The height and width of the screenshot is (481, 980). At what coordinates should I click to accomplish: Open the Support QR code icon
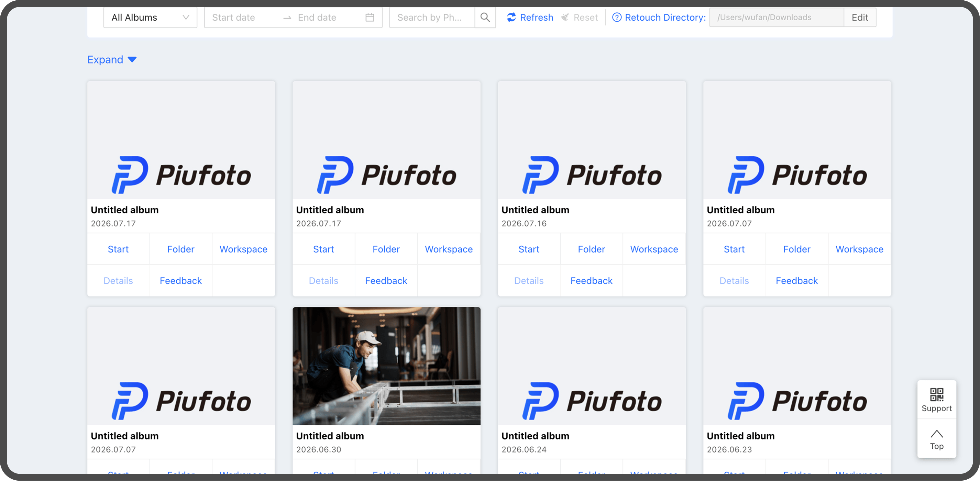pos(937,395)
